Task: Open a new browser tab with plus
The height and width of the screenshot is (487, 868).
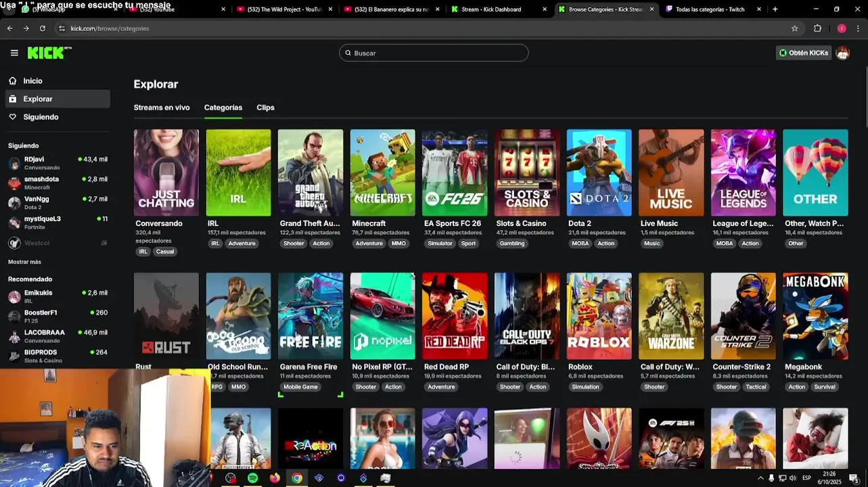Action: [x=775, y=9]
